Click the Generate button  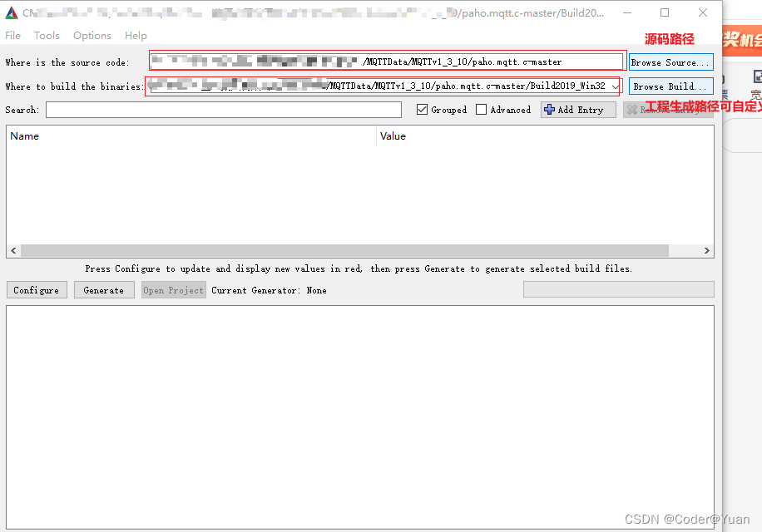[104, 290]
